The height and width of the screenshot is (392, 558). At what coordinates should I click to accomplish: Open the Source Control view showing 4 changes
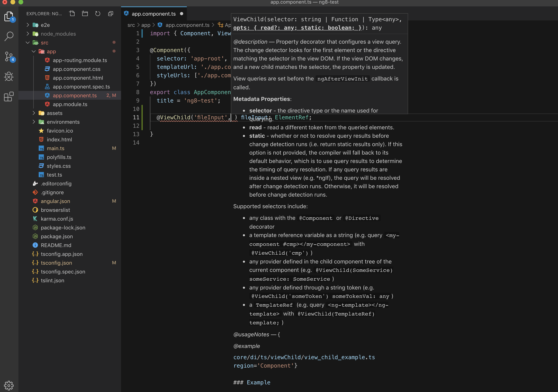(9, 56)
